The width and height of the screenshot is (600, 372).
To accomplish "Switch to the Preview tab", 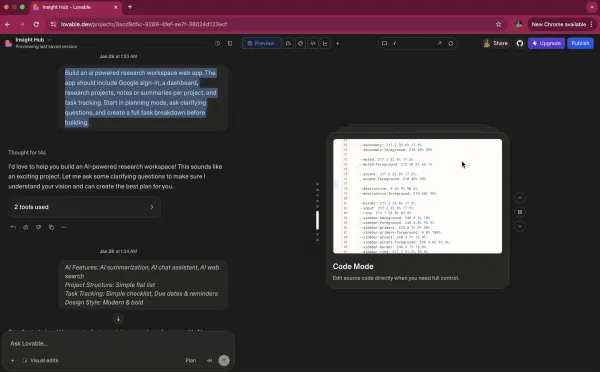I will click(x=261, y=43).
